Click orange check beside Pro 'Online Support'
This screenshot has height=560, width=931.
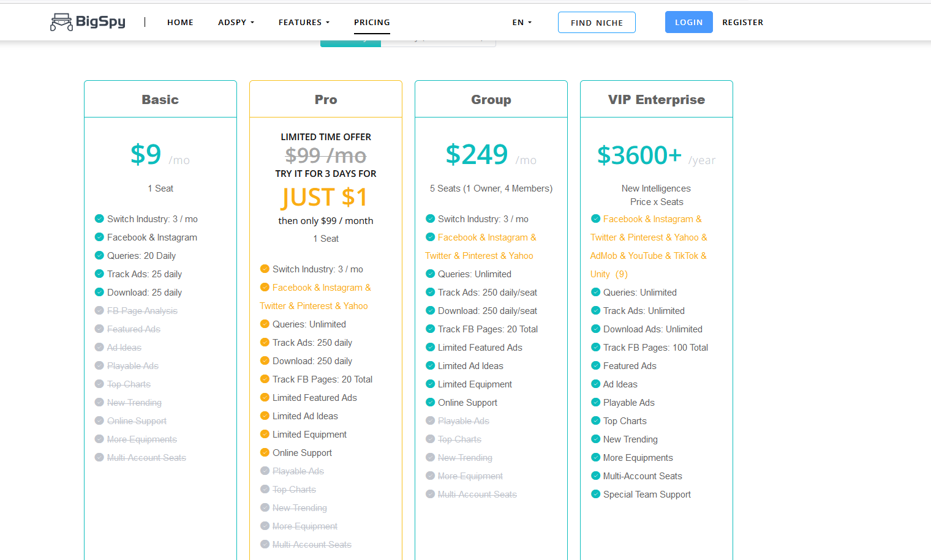tap(265, 452)
